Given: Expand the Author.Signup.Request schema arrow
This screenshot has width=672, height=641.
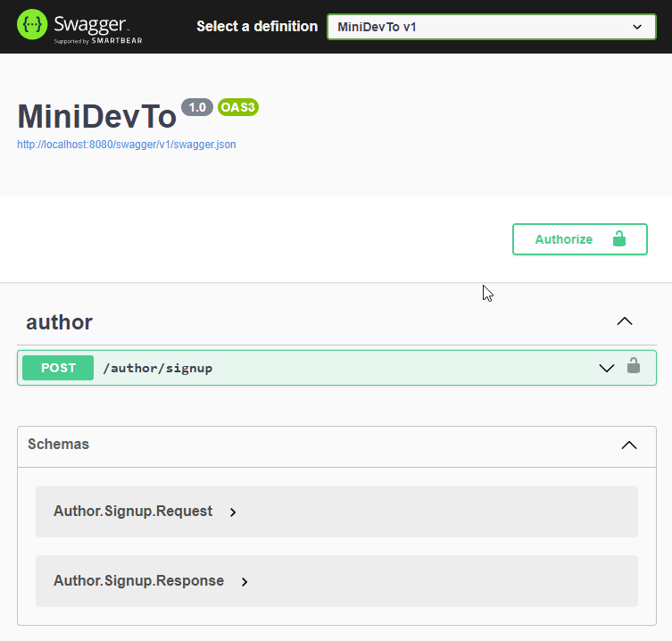Looking at the screenshot, I should 233,512.
